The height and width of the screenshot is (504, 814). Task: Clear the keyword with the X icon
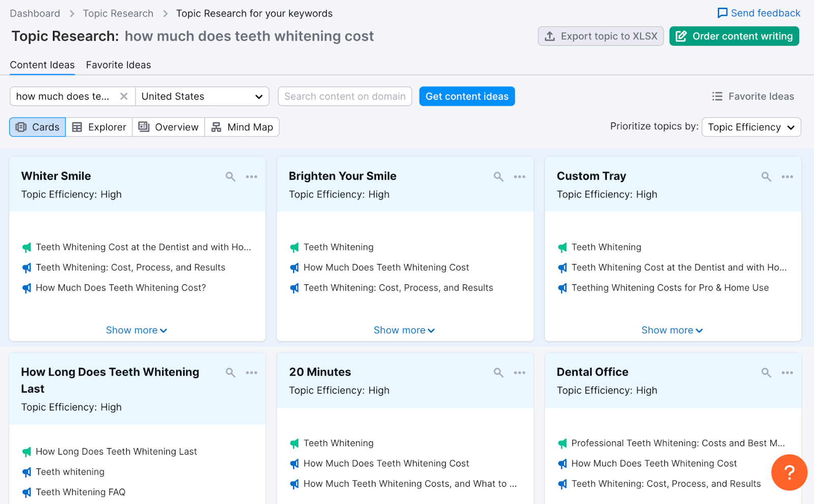click(124, 96)
